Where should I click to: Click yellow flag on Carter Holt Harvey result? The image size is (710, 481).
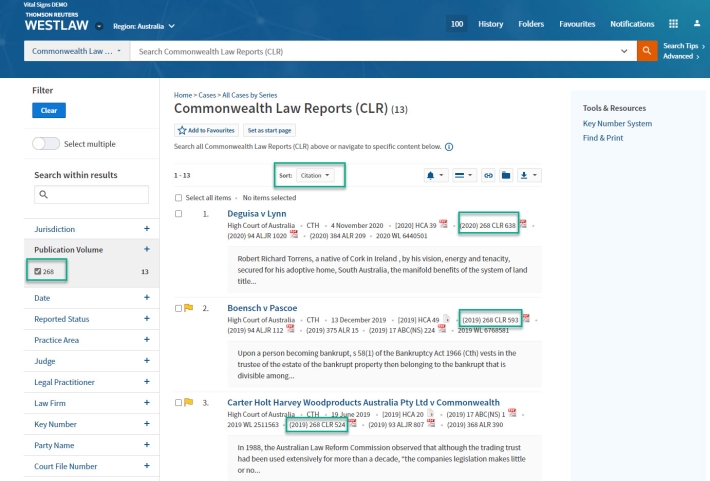point(189,402)
